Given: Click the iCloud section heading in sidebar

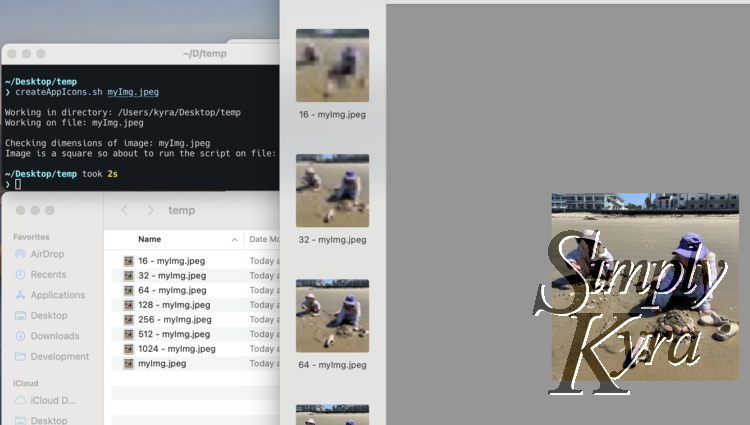Looking at the screenshot, I should 25,383.
